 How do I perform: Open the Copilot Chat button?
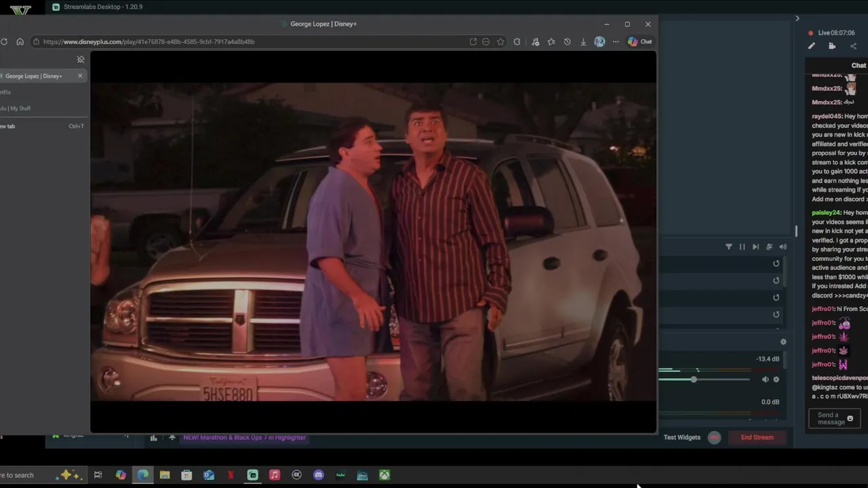(639, 41)
